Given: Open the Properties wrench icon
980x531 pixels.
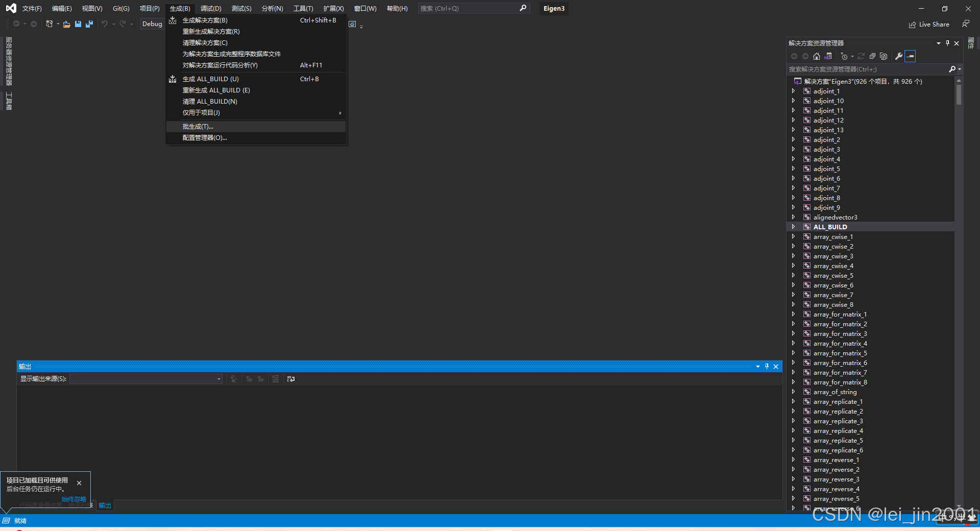Looking at the screenshot, I should pos(899,56).
